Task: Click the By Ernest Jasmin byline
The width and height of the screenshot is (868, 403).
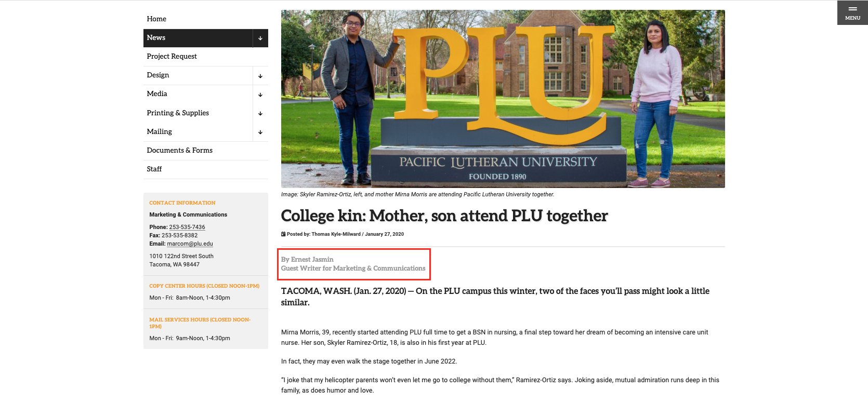Action: pos(307,259)
